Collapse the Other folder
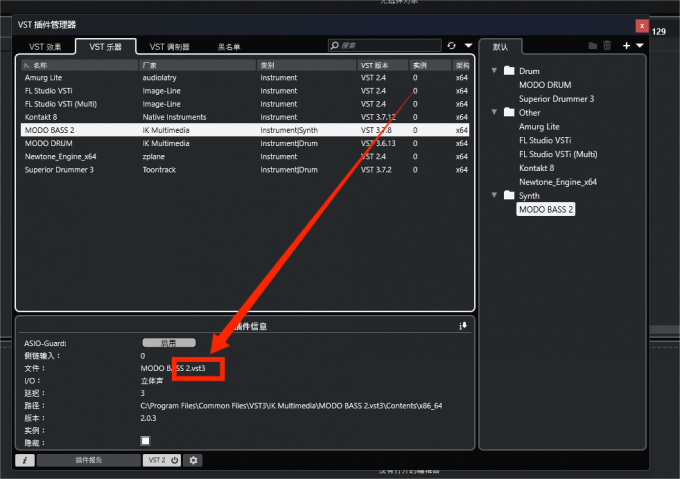680x479 pixels. point(494,112)
